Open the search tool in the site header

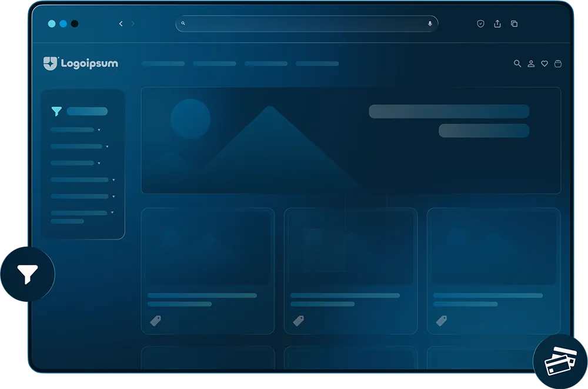[x=517, y=64]
